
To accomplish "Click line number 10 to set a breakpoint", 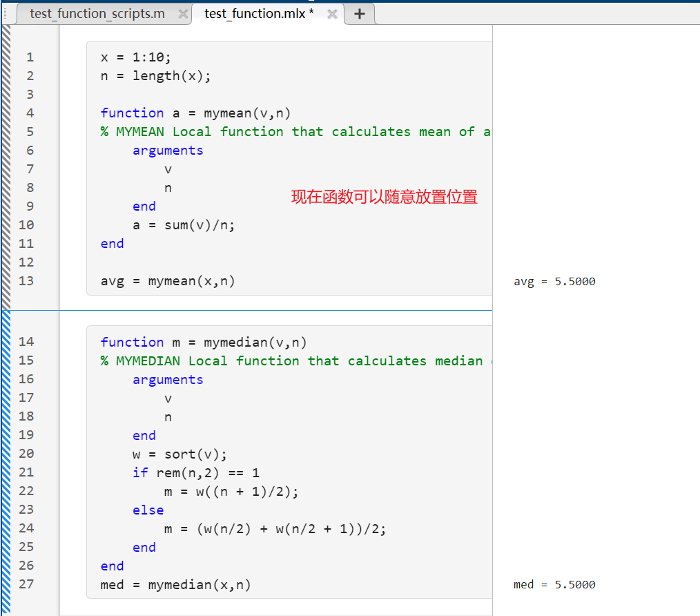I will pyautogui.click(x=26, y=224).
